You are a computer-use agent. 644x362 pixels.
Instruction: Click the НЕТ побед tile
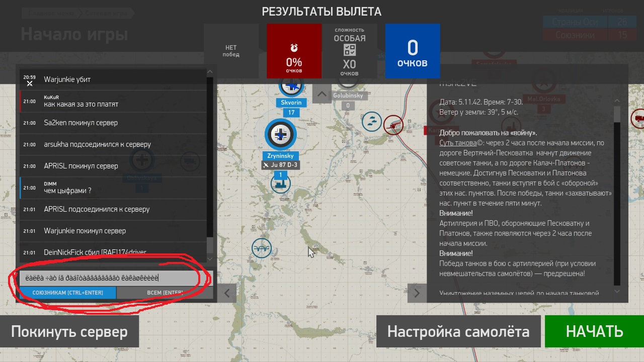[231, 51]
